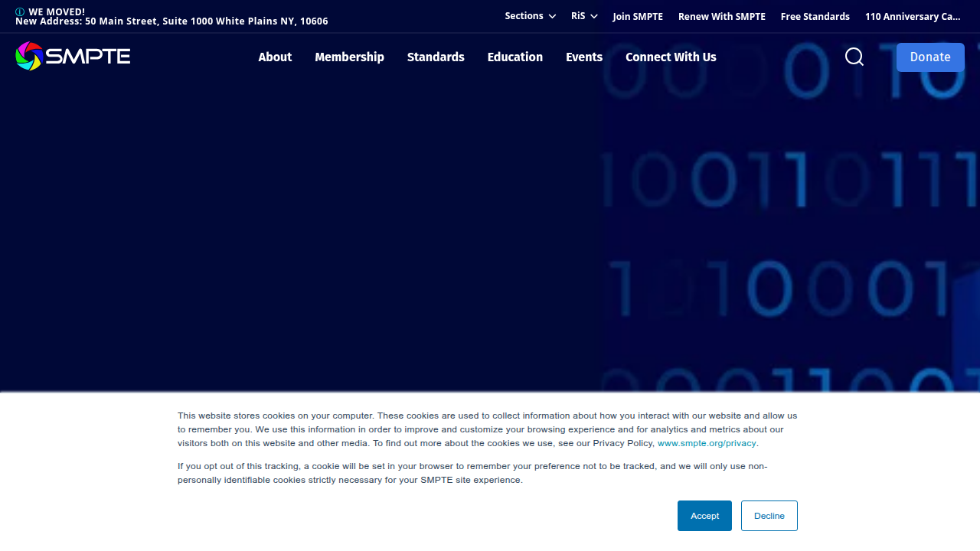Click the info icon beside WE MOVED!
Viewport: 980px width, 551px height.
tap(20, 11)
